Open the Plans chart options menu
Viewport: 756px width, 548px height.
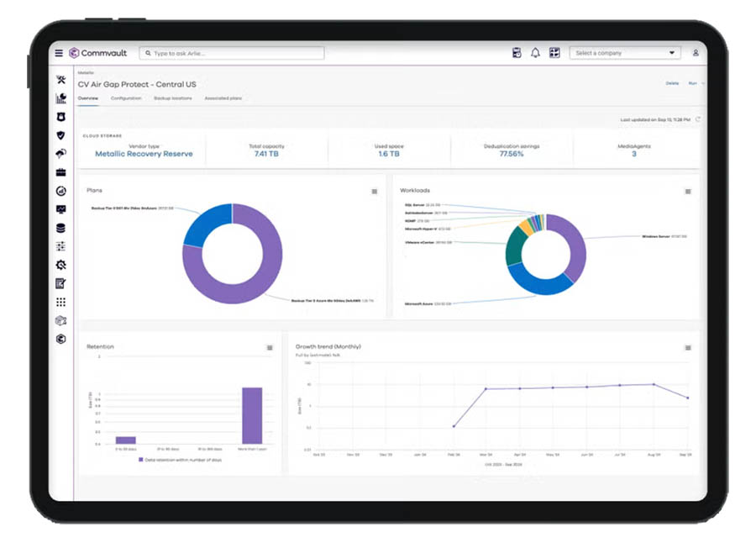pos(375,192)
